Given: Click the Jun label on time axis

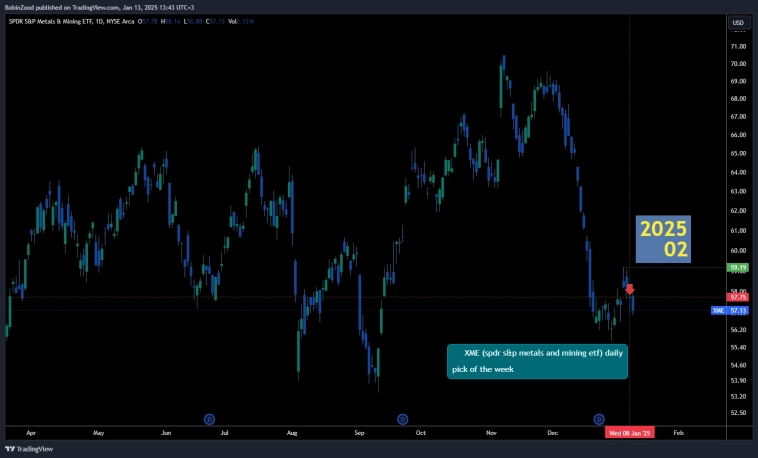Looking at the screenshot, I should (166, 433).
